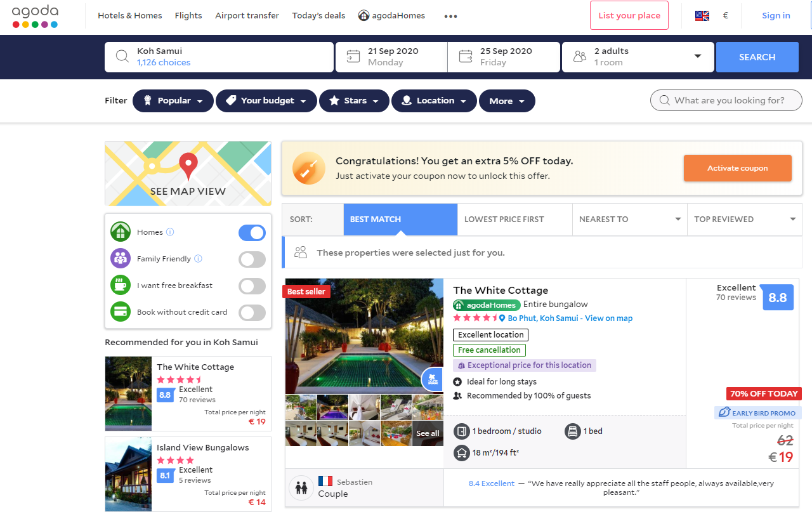The width and height of the screenshot is (812, 512).
Task: Click the Koh Samui destination field
Action: coord(219,57)
